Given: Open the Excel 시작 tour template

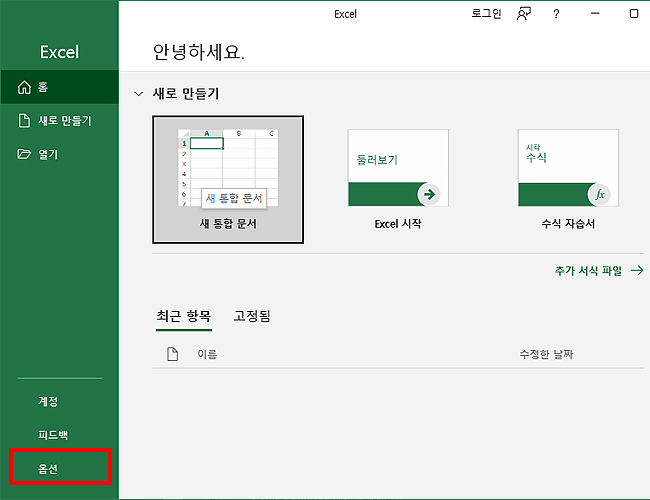Looking at the screenshot, I should coord(398,180).
